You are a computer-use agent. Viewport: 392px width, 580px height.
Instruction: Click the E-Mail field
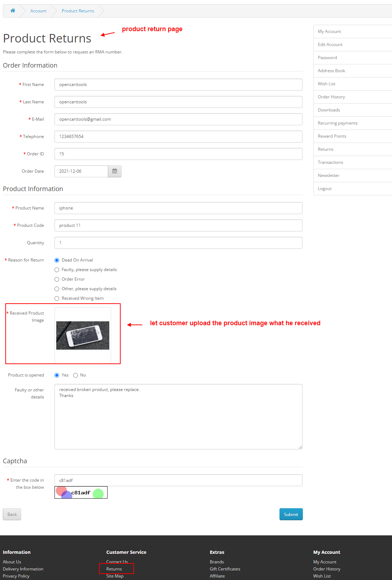tap(178, 119)
